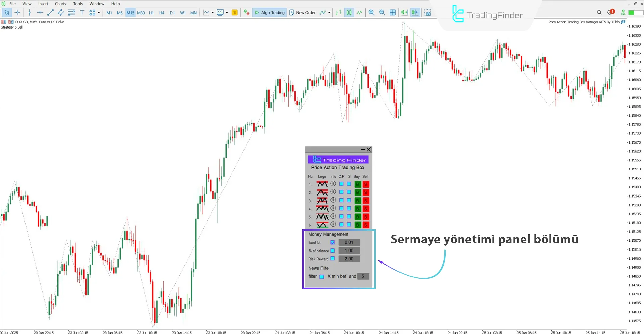Enable Algo Trading
This screenshot has width=644, height=334.
(x=269, y=12)
